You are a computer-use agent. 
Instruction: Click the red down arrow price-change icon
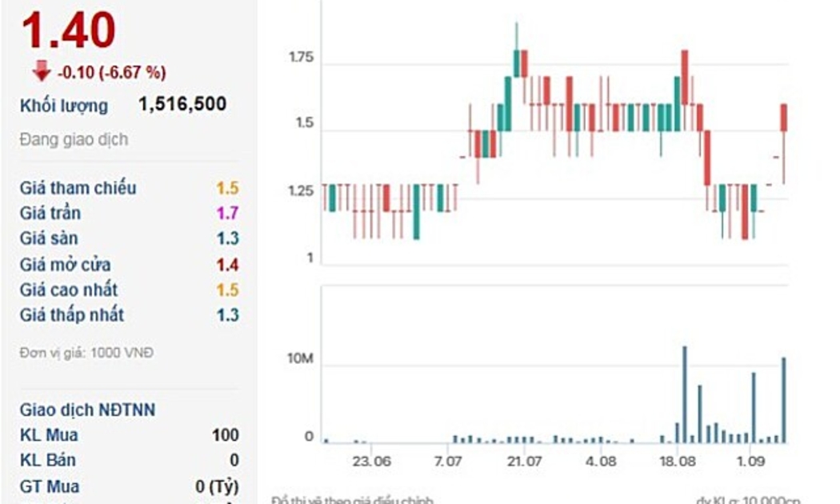41,72
